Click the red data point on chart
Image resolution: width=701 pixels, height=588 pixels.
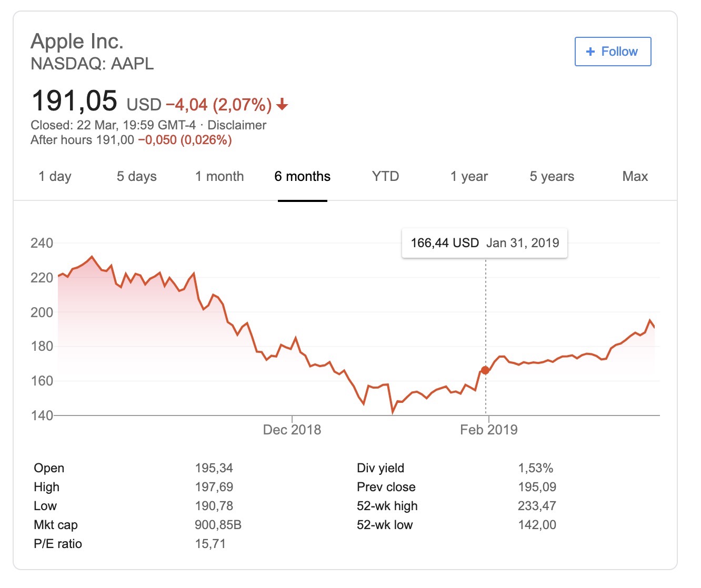[x=485, y=370]
